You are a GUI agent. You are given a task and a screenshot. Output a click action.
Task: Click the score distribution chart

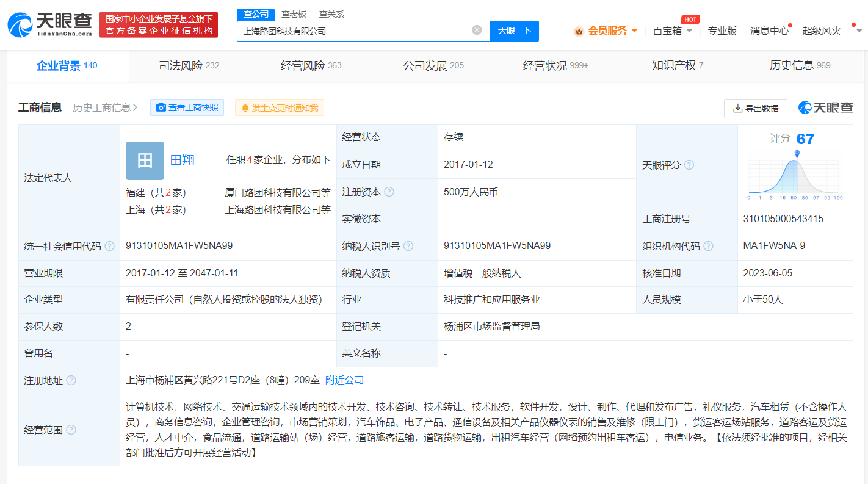[795, 175]
